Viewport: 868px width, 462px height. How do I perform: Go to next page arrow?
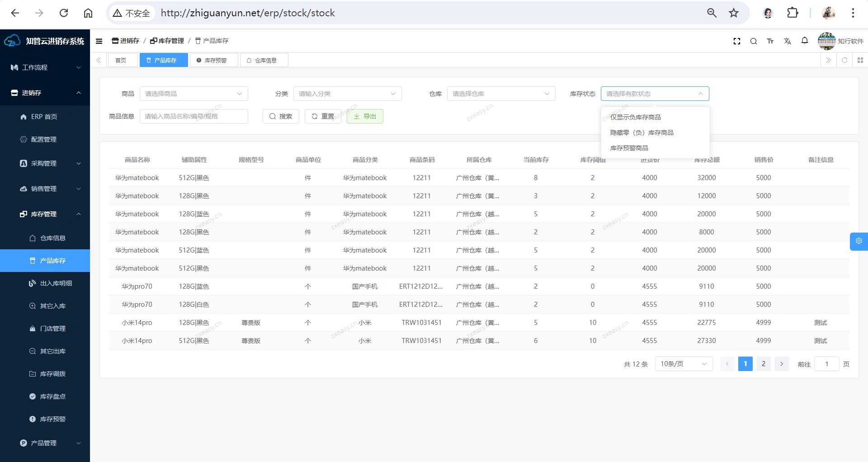[782, 364]
